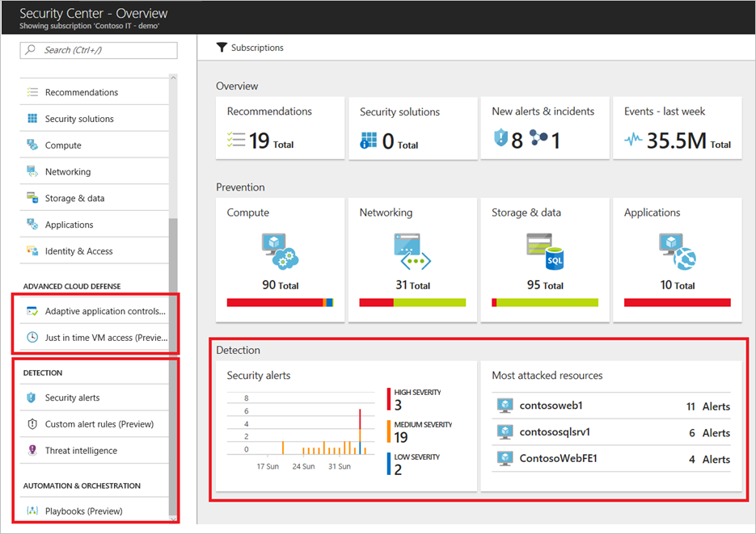Open Security solutions menu item
This screenshot has height=534, width=756.
pyautogui.click(x=95, y=119)
